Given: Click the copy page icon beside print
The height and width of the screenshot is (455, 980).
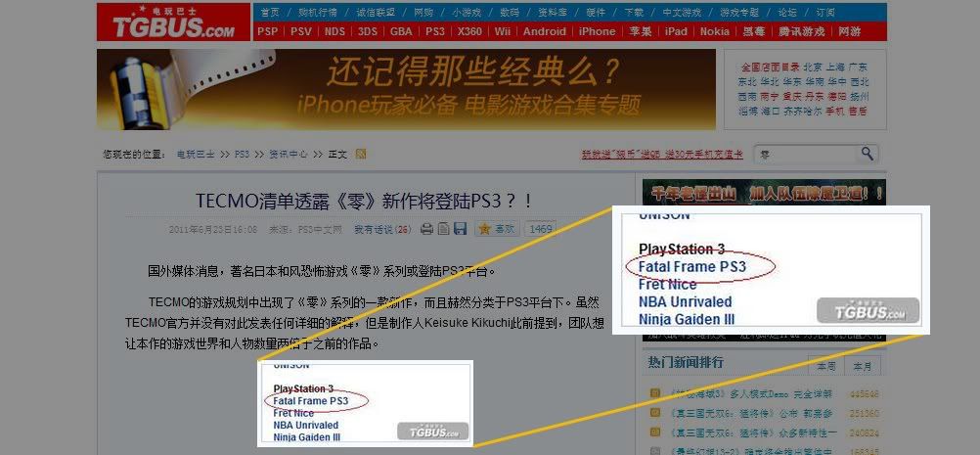Looking at the screenshot, I should click(443, 229).
